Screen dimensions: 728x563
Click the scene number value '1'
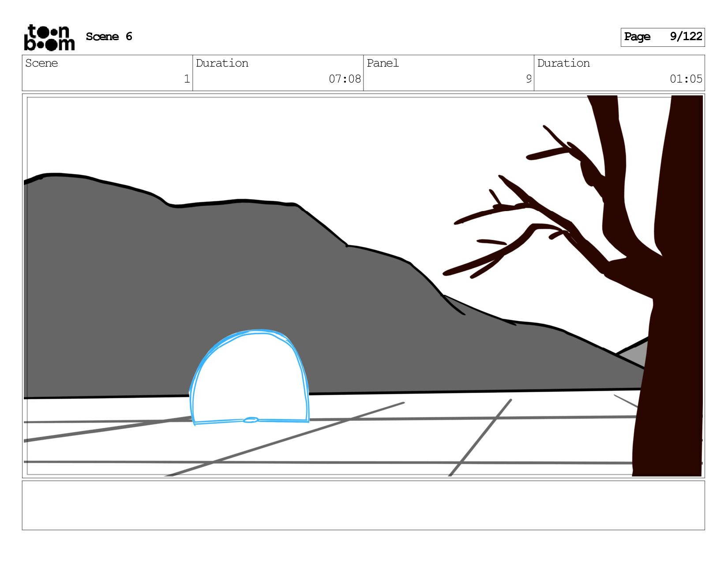click(187, 79)
